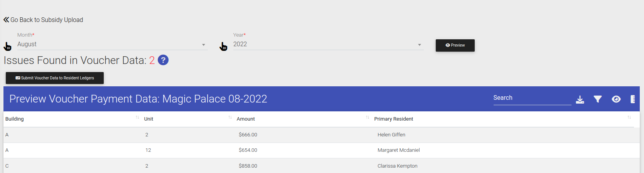The image size is (644, 173).
Task: Open the table filter funnel icon
Action: point(598,99)
